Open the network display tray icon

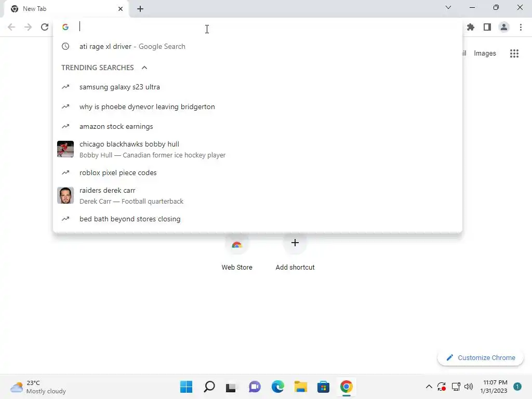point(456,387)
